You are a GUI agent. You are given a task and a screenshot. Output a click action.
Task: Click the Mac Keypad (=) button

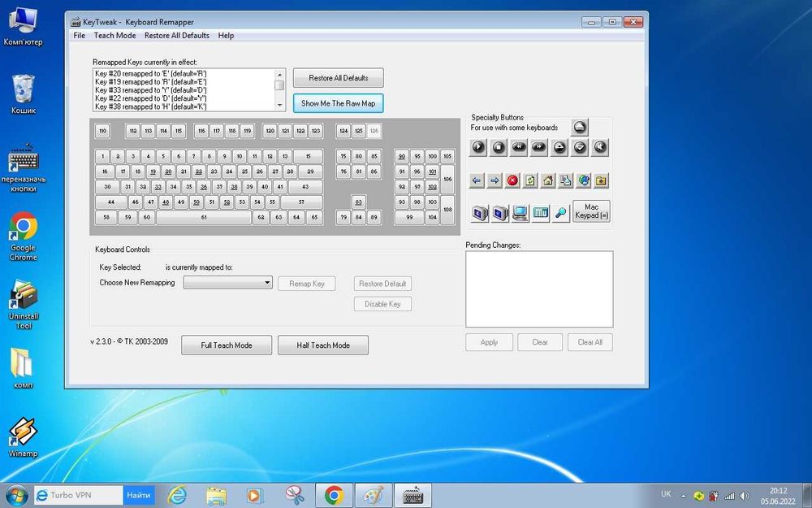pos(591,211)
